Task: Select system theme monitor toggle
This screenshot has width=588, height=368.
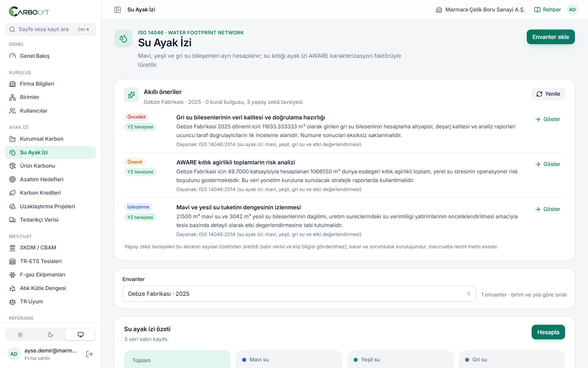Action: click(81, 335)
